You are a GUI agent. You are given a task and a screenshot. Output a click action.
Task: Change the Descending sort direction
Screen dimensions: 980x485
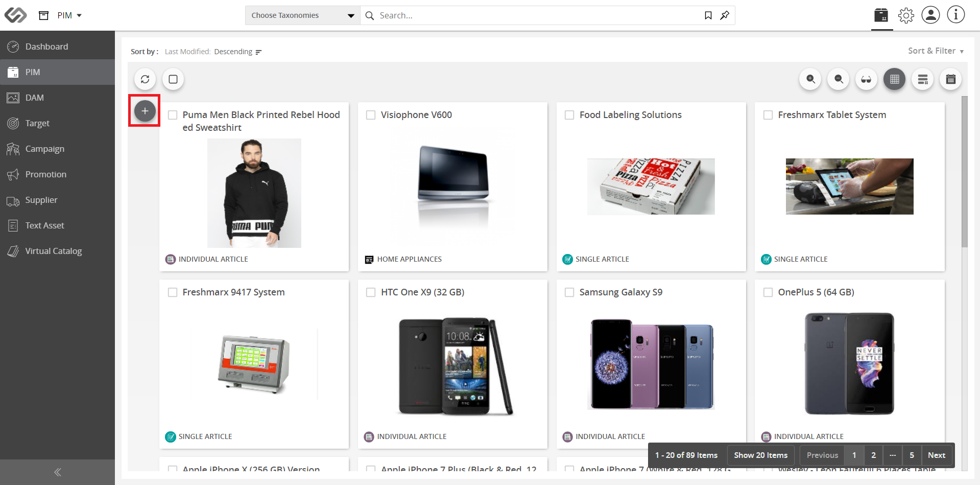pyautogui.click(x=233, y=52)
